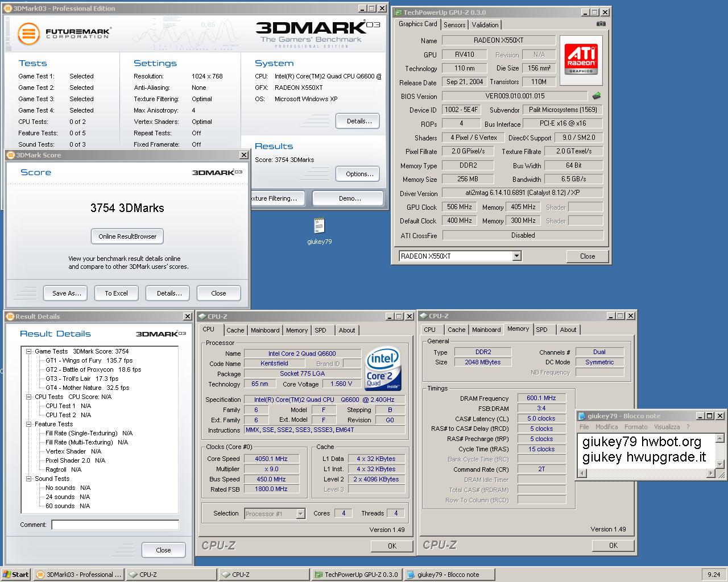Select the Ragtroll tree row
This screenshot has height=582, width=728.
[x=63, y=469]
